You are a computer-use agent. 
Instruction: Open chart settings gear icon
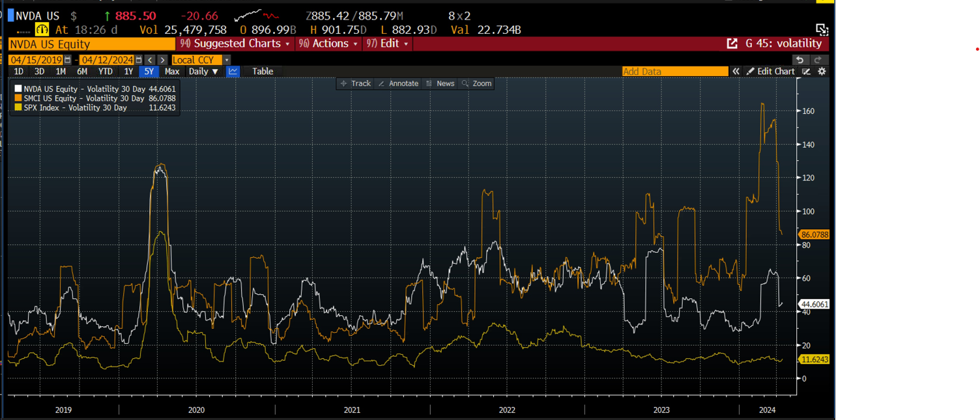[822, 72]
